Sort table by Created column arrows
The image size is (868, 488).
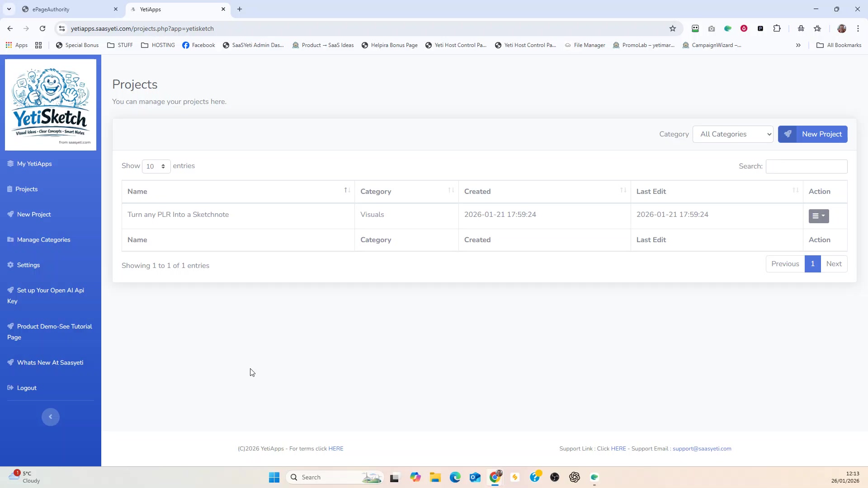coord(623,190)
